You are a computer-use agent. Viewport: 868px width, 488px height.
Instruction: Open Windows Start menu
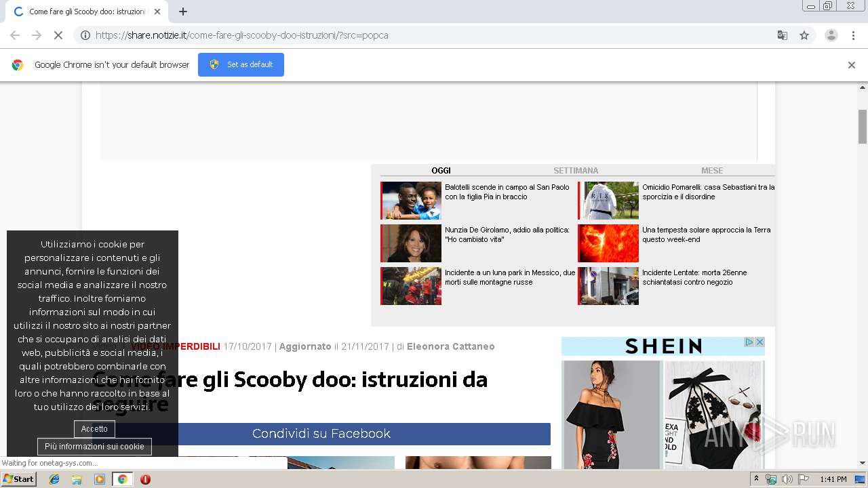coord(19,479)
